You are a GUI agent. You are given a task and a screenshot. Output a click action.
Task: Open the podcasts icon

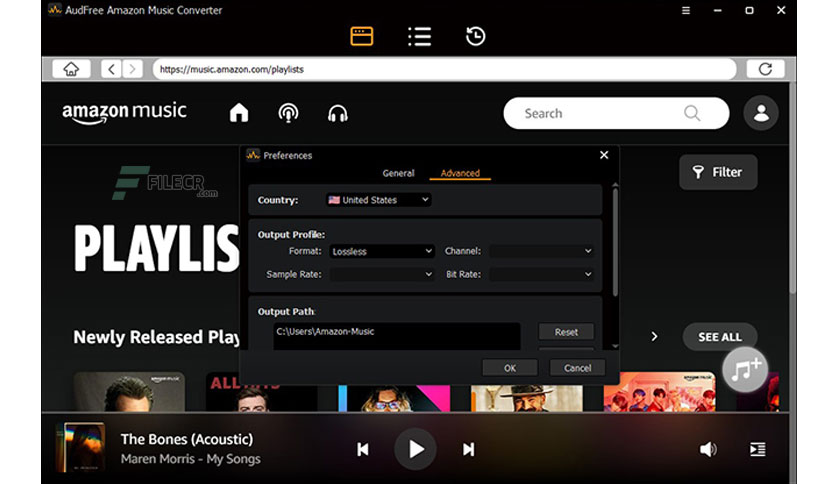click(x=288, y=113)
